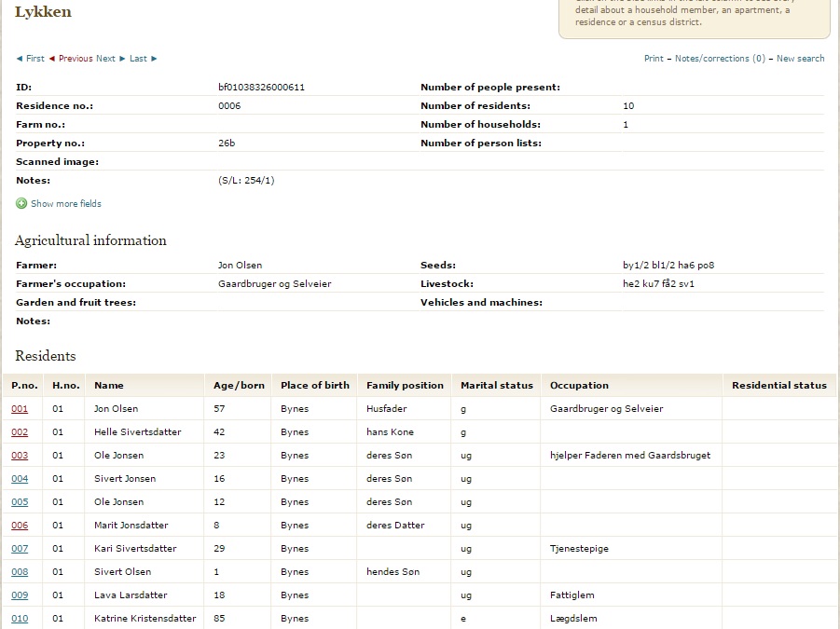Click the Vehicles and machines label

click(x=481, y=303)
